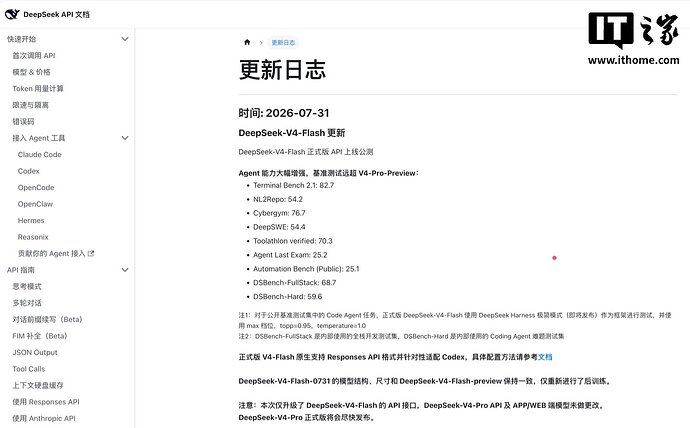Open 思考模式 guide
This screenshot has width=690, height=428.
point(27,286)
